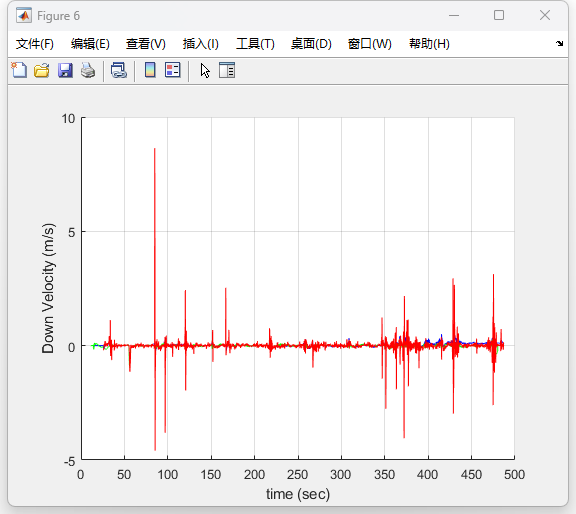The image size is (576, 514).
Task: Toggle the Edit Plot arrow tool
Action: [x=205, y=70]
